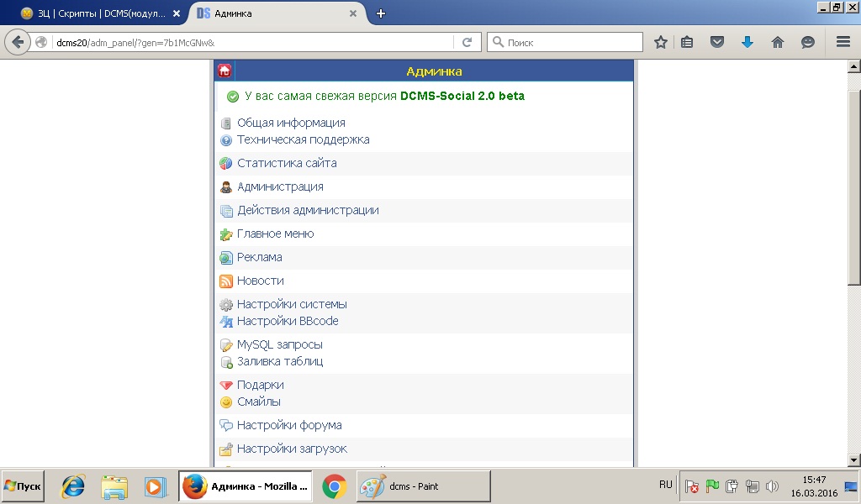The image size is (861, 504).
Task: Click the question mark icon beside Техническая поддержка
Action: 225,140
